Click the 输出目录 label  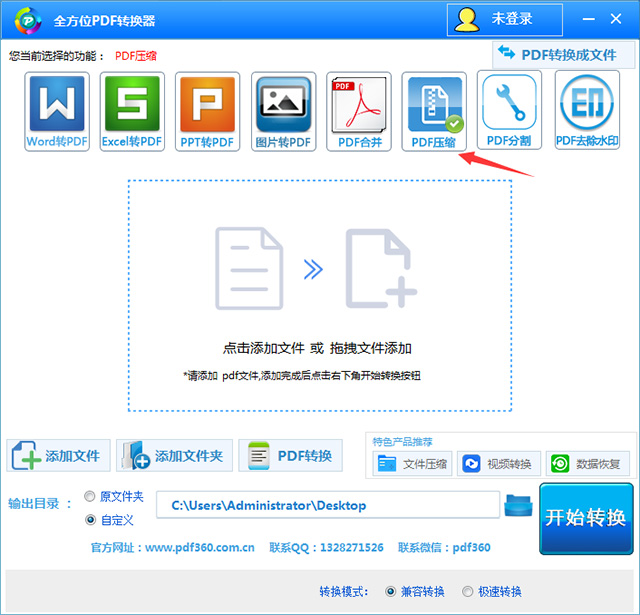coord(40,504)
